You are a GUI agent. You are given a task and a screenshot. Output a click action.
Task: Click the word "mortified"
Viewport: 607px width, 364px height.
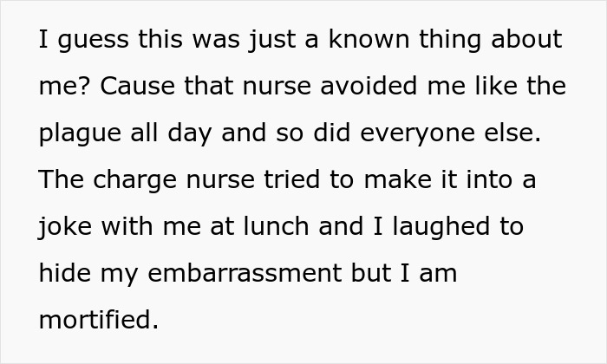point(97,322)
